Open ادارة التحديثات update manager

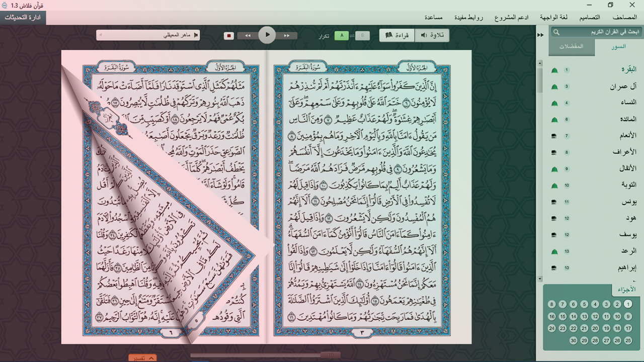click(23, 18)
